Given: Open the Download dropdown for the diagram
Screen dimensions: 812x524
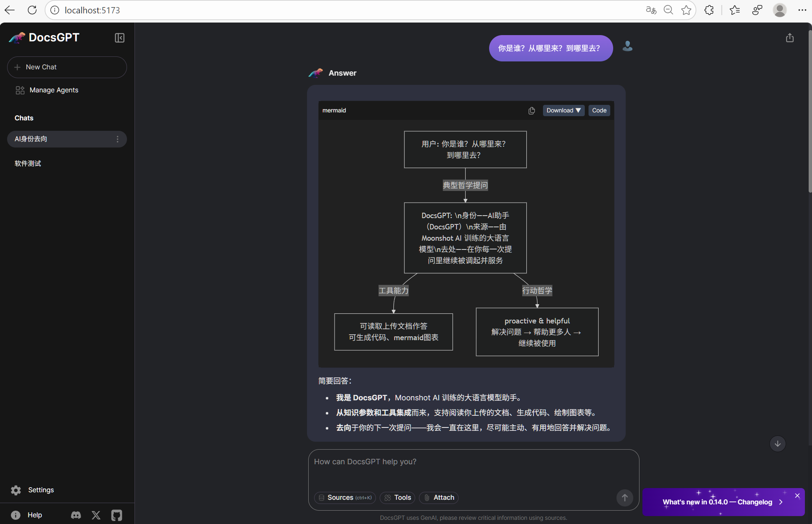Looking at the screenshot, I should point(563,111).
